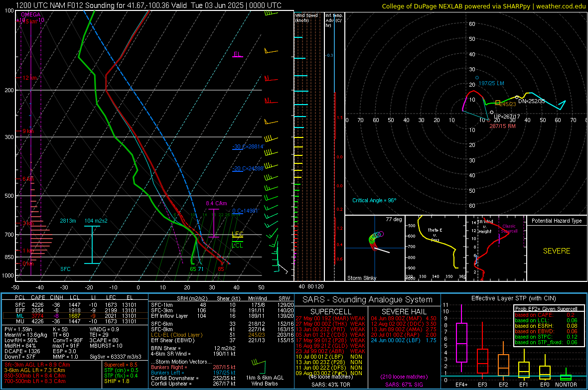Image resolution: width=588 pixels, height=390 pixels.
Task: Click the 77 deg slinky tilt value
Action: tap(394, 219)
